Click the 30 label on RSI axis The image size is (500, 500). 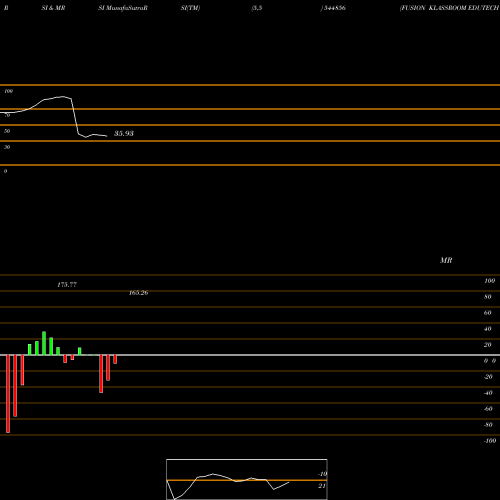tap(7, 147)
